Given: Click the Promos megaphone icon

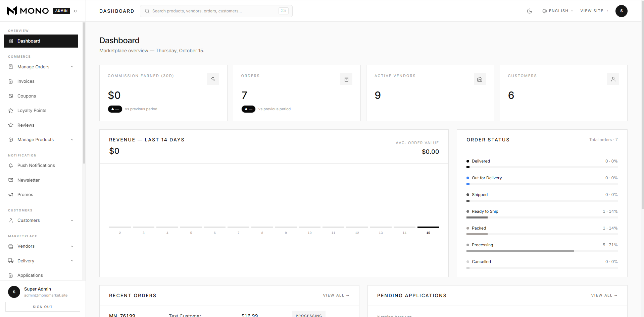Looking at the screenshot, I should pos(11,195).
